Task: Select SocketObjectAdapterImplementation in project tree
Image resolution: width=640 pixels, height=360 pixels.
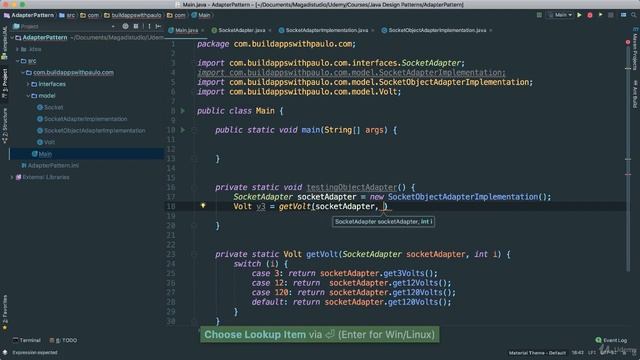Action: pyautogui.click(x=91, y=131)
